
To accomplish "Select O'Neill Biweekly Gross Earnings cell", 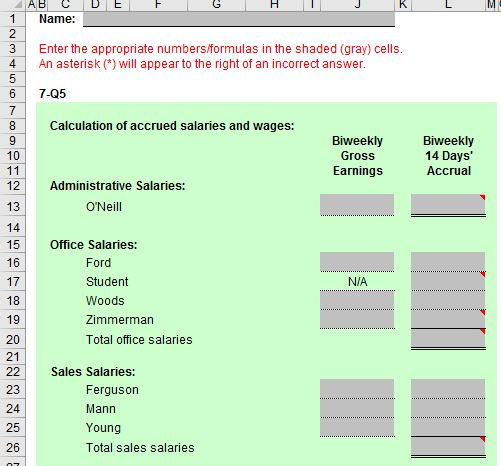I will [x=357, y=205].
